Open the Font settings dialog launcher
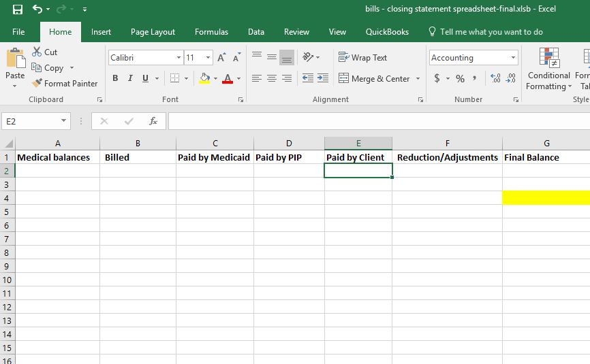Image resolution: width=590 pixels, height=364 pixels. click(x=240, y=99)
